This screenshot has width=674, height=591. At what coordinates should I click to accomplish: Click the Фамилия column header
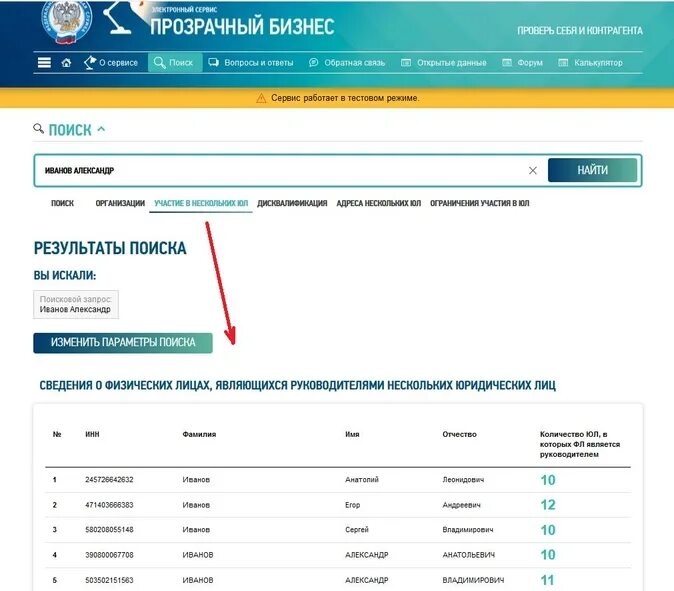click(x=199, y=434)
